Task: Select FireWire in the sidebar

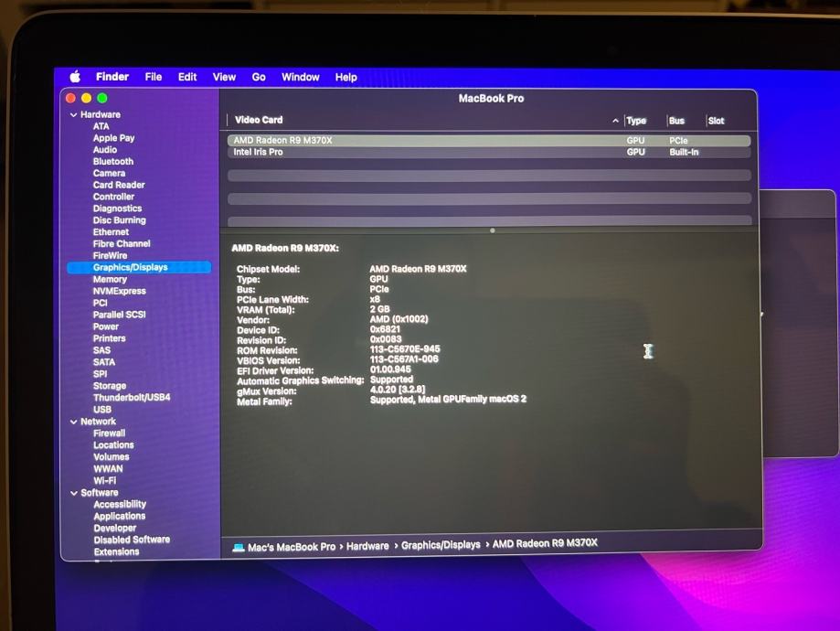Action: click(110, 256)
